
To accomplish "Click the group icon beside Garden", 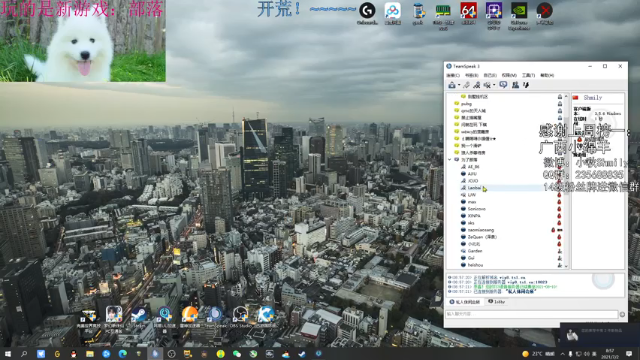I will coord(560,251).
